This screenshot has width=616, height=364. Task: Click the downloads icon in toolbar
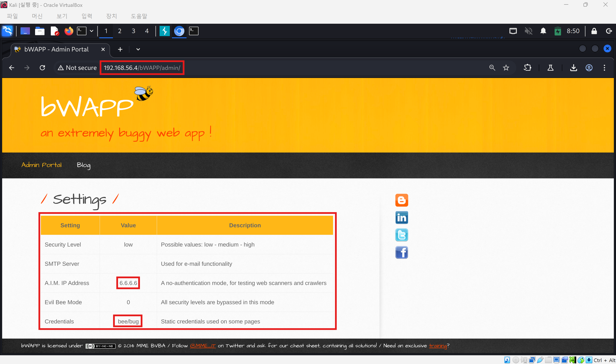point(573,68)
